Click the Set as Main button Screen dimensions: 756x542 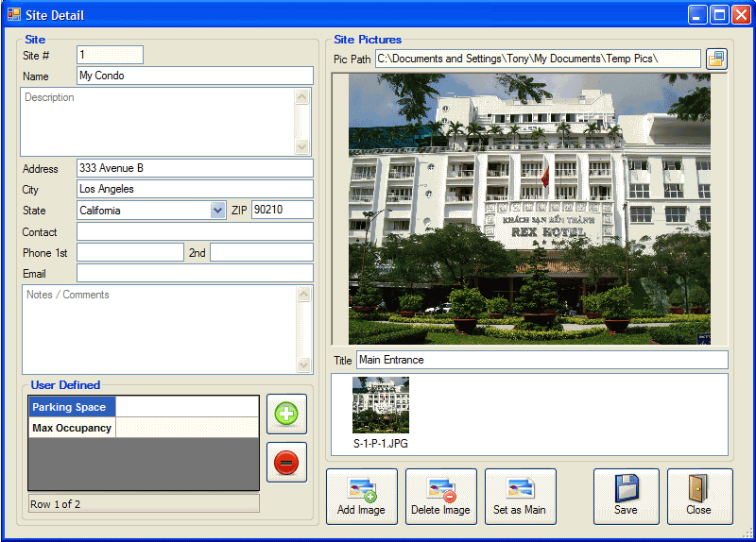click(521, 497)
